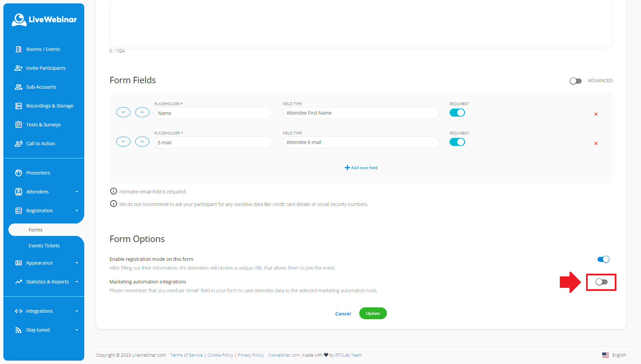Open Events Tickets submenu item
Screen dimensions: 641x364
(44, 246)
